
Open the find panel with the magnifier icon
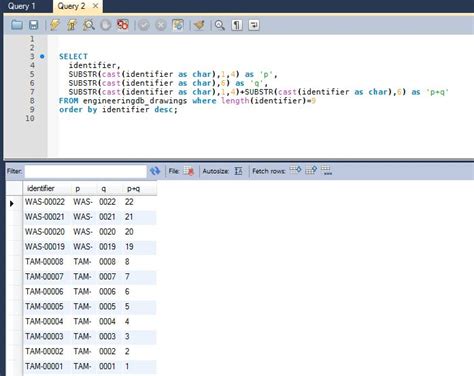(x=220, y=25)
